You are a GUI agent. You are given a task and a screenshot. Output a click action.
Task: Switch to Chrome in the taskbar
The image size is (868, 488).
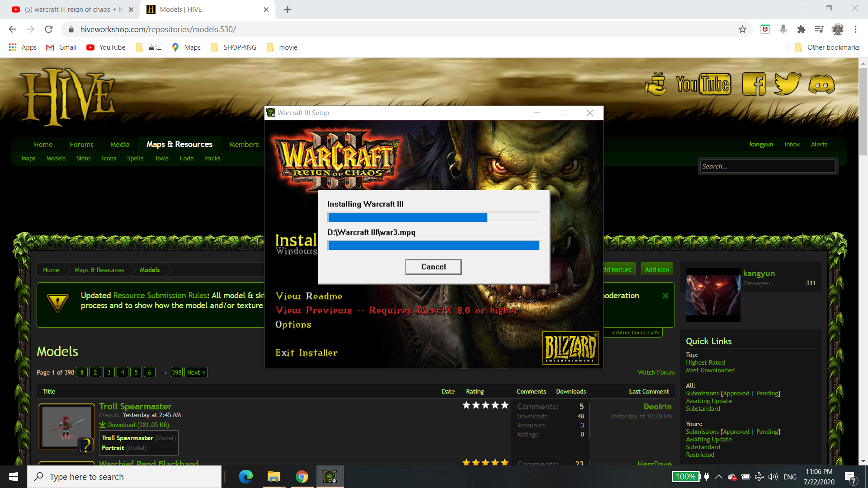[302, 477]
